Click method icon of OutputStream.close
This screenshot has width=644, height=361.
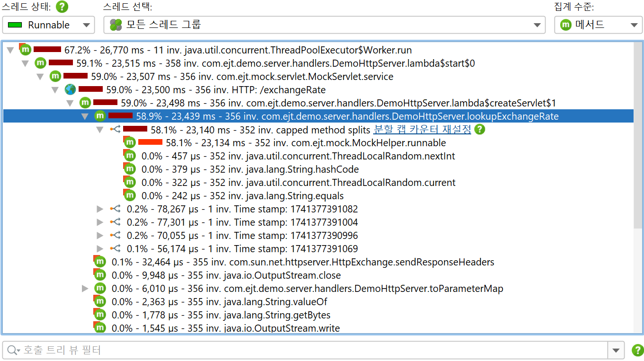tap(99, 274)
